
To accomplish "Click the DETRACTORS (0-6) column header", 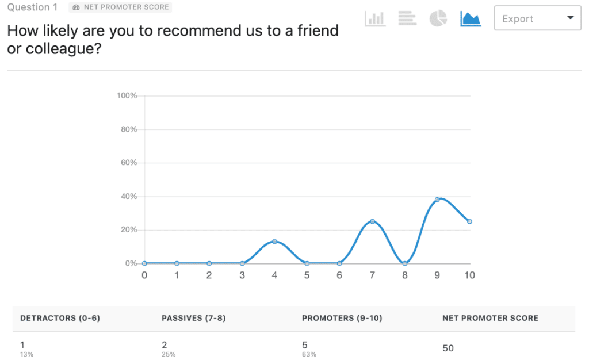I will 60,318.
